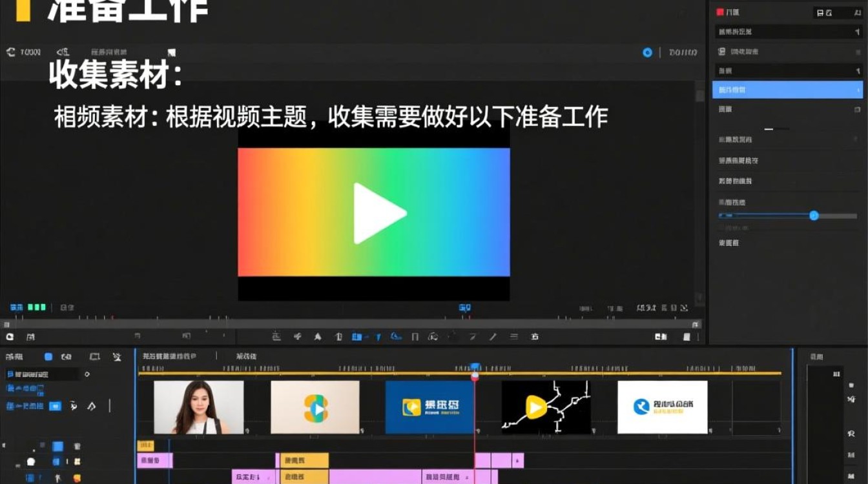The width and height of the screenshot is (868, 484).
Task: Click the upward arrow tool in the middle toolbar
Action: click(318, 336)
